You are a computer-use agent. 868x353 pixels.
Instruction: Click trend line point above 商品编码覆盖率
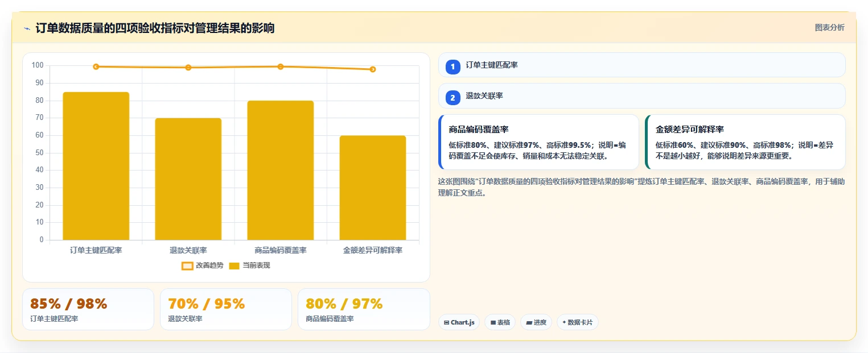(281, 67)
